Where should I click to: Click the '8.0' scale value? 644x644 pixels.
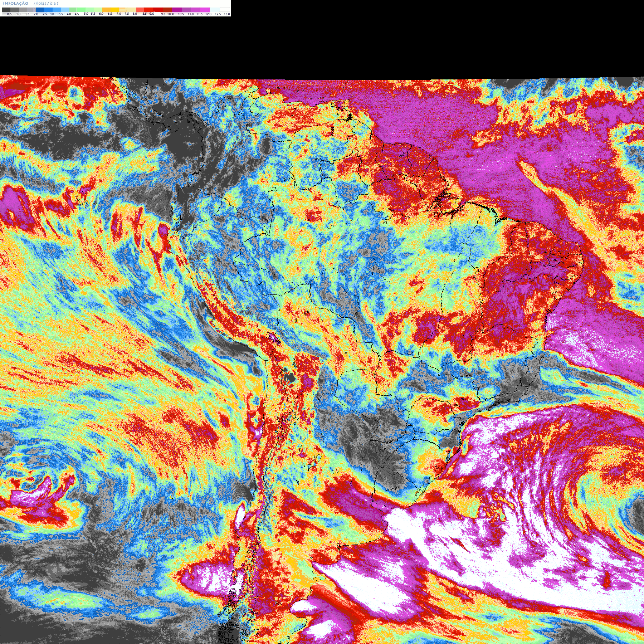[135, 14]
